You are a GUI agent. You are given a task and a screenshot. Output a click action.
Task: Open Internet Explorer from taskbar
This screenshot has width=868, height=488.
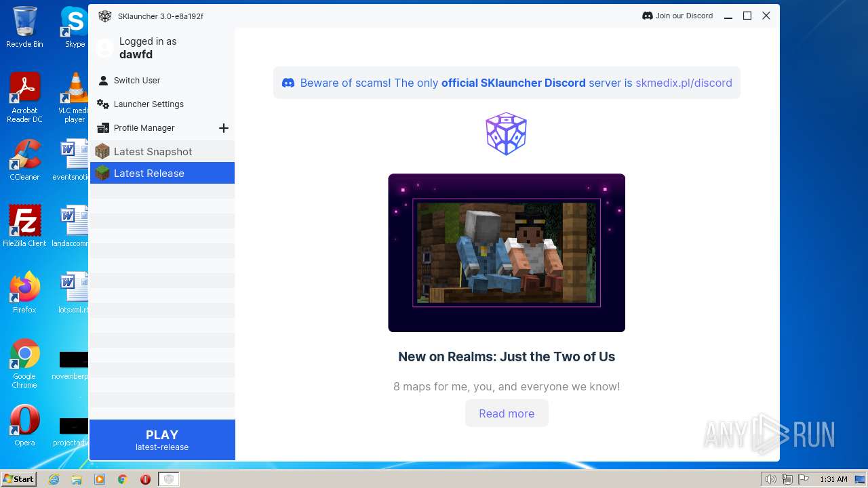coord(54,479)
